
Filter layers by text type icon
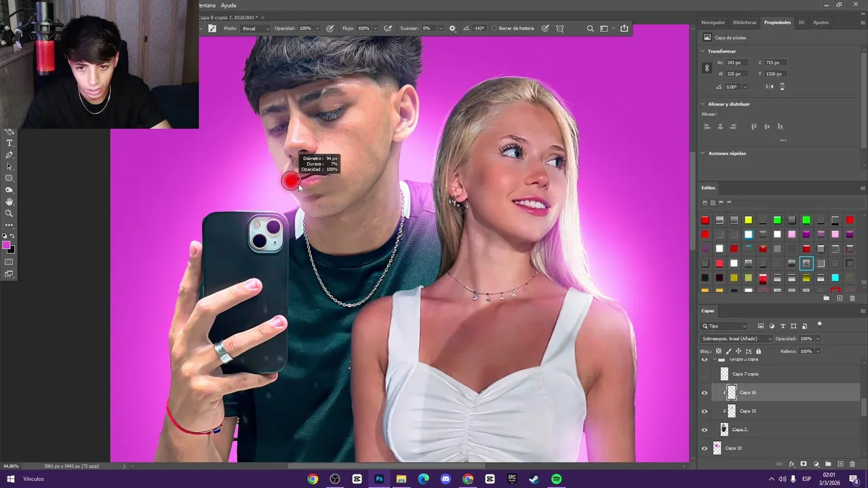point(783,326)
